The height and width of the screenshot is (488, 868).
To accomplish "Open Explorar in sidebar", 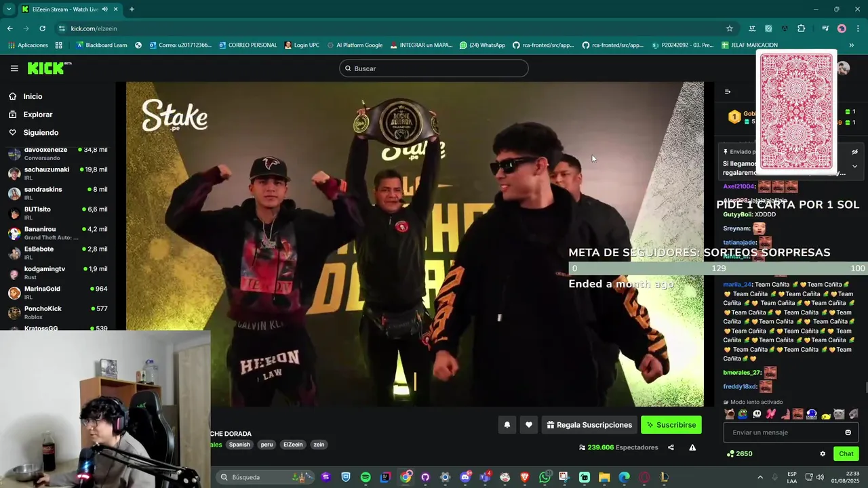I will pyautogui.click(x=37, y=115).
